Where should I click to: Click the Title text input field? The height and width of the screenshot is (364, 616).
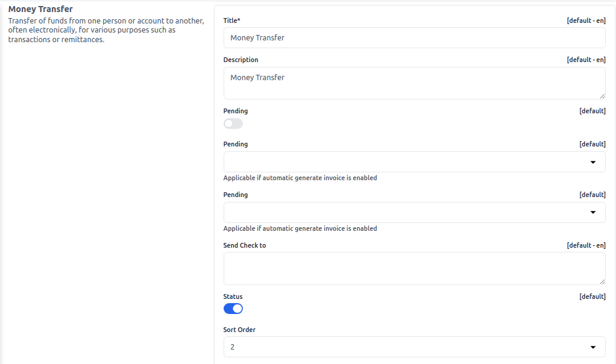(x=414, y=37)
